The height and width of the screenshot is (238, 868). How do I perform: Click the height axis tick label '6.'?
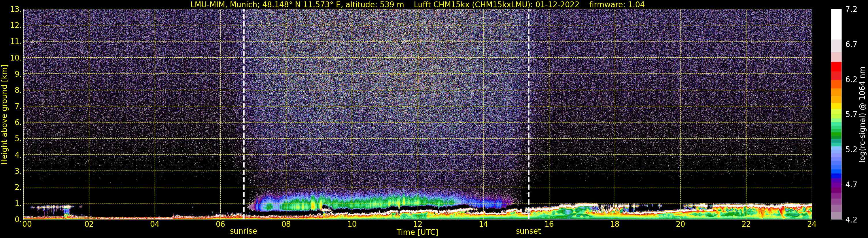[x=18, y=123]
